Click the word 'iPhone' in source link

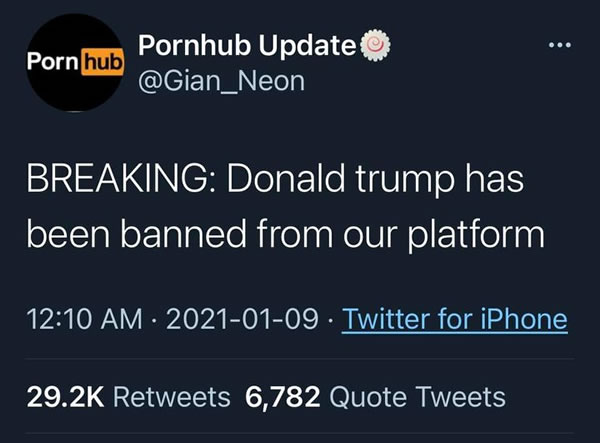point(518,320)
